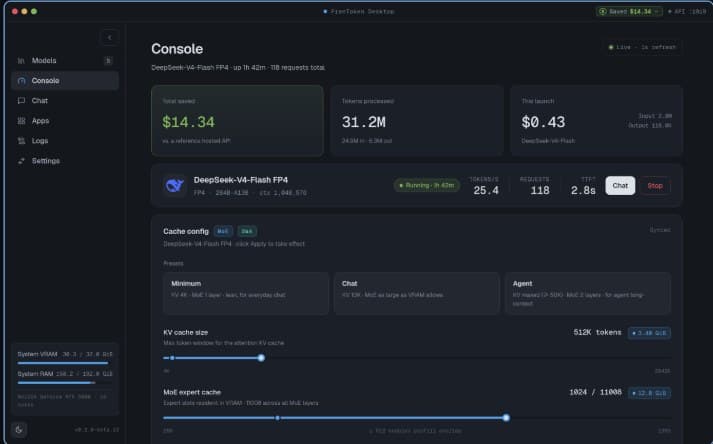Click the Models count badge
This screenshot has height=444, width=713.
[108, 61]
